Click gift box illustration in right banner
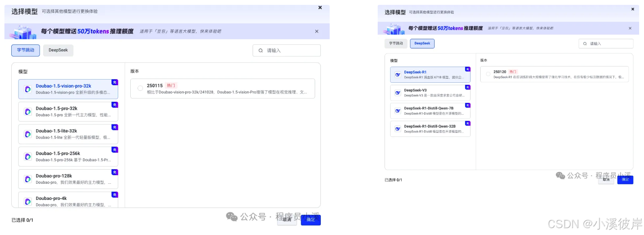This screenshot has width=644, height=235. coord(395,29)
